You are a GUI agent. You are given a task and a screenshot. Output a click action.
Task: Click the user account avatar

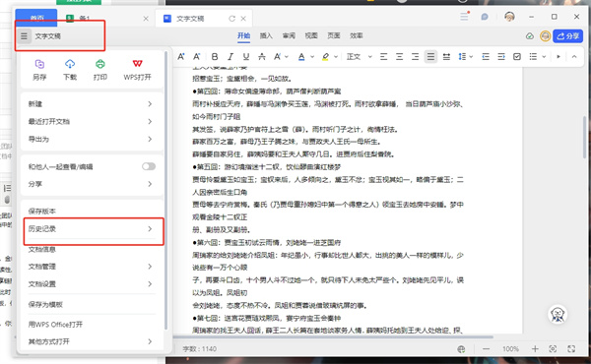[509, 16]
